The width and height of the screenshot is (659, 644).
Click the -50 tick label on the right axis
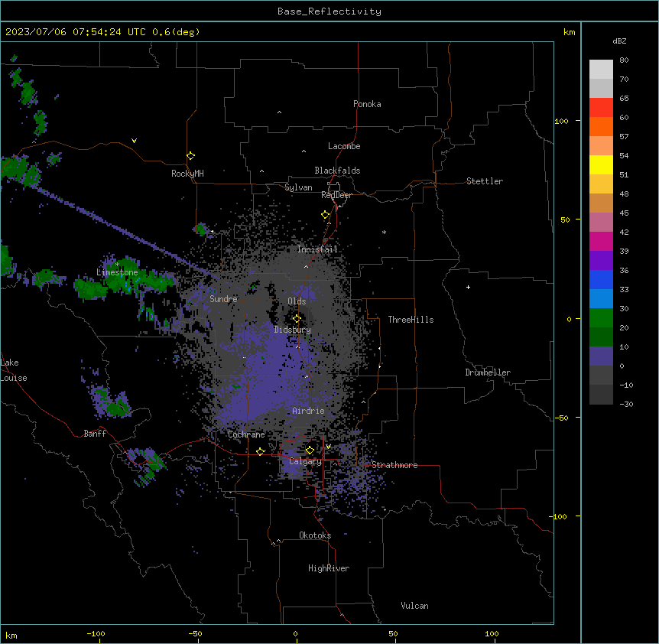tap(561, 418)
